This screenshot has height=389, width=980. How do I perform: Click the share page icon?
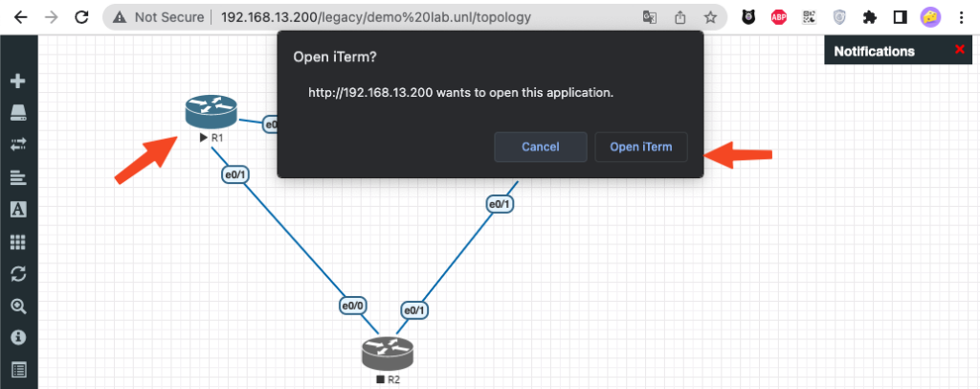pos(680,17)
